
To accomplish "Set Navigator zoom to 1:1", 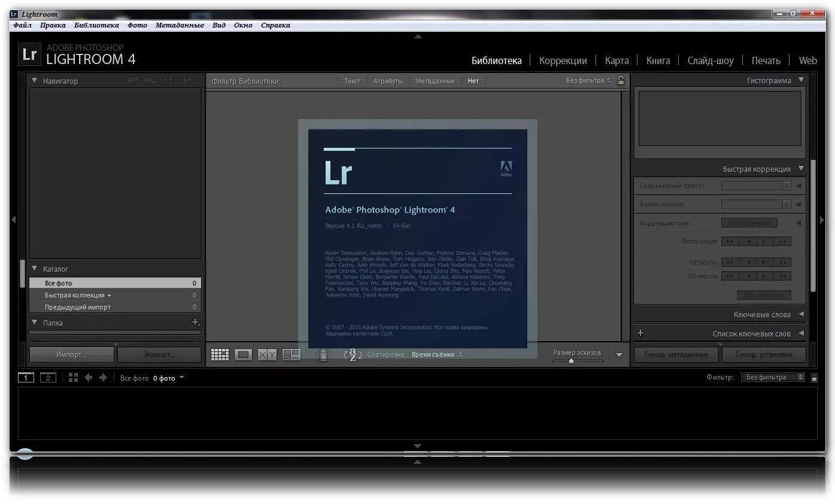I will click(169, 81).
